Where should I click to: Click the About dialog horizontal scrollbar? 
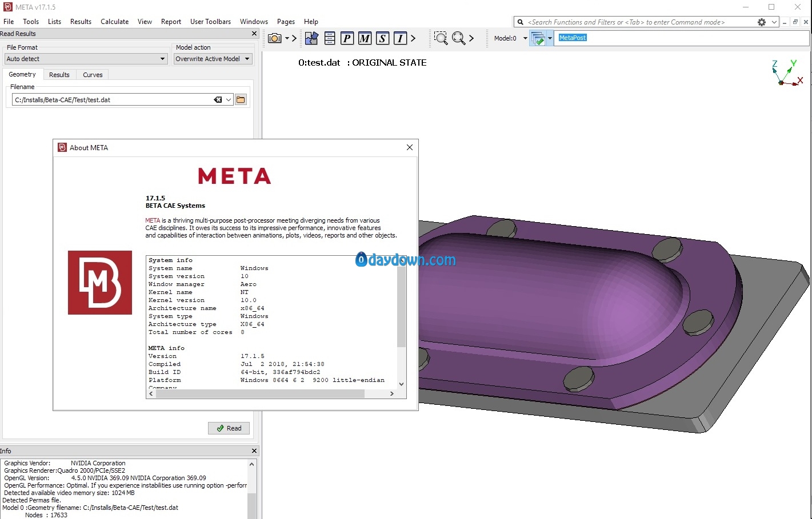[259, 393]
